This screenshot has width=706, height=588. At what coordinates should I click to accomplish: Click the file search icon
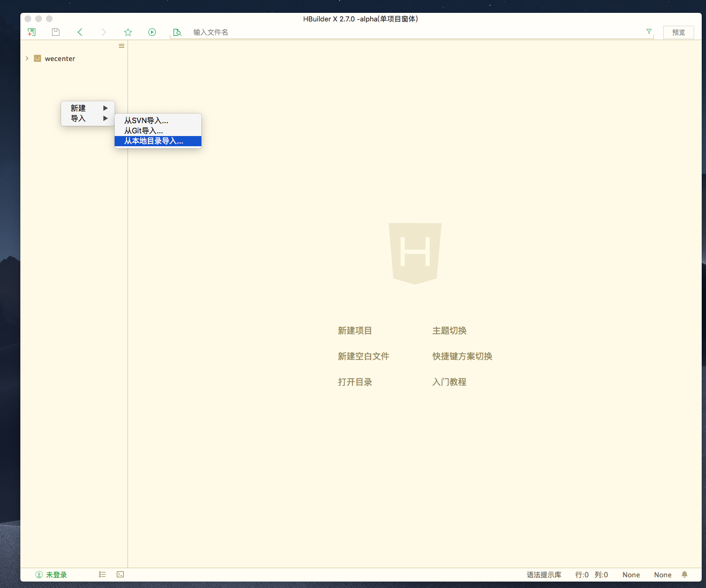(177, 32)
